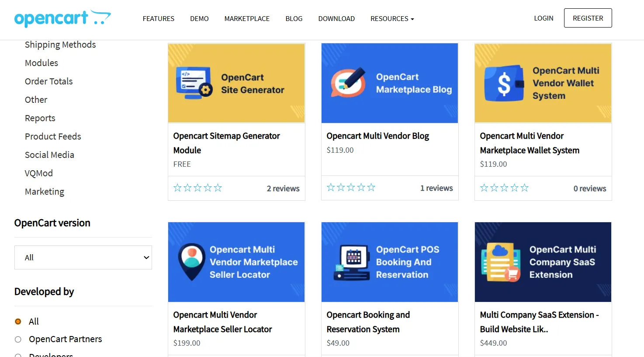Click the Login link
Screen dimensions: 644x357
pos(544,18)
